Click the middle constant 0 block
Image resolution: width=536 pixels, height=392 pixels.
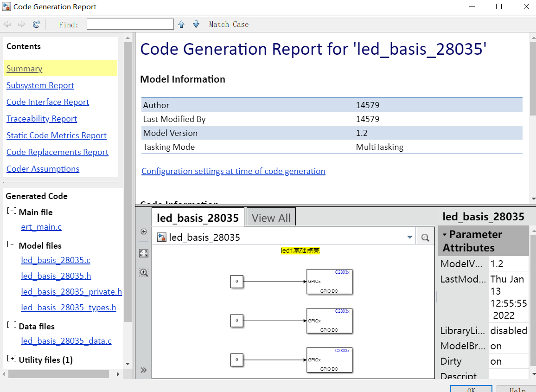tap(236, 321)
